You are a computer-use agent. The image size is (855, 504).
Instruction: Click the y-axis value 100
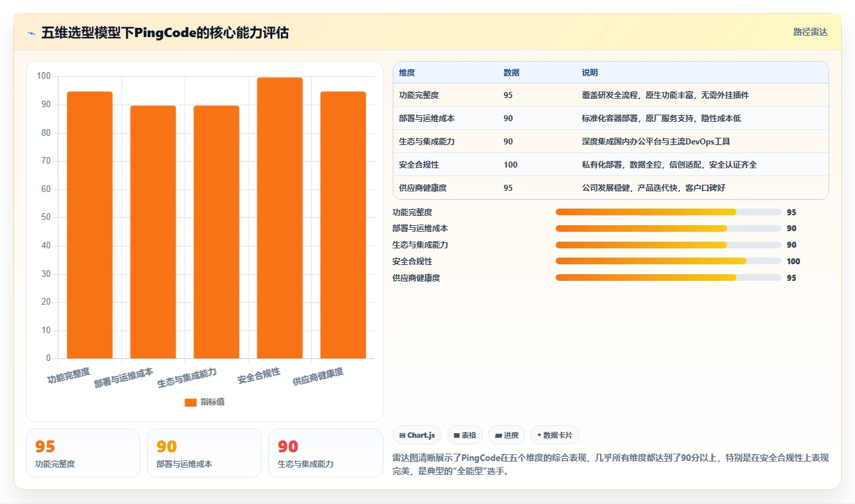[44, 76]
